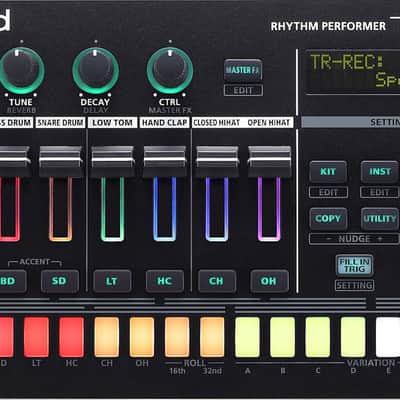Click the Snare Drum level fader
Image resolution: width=400 pixels, height=400 pixels.
[60, 162]
